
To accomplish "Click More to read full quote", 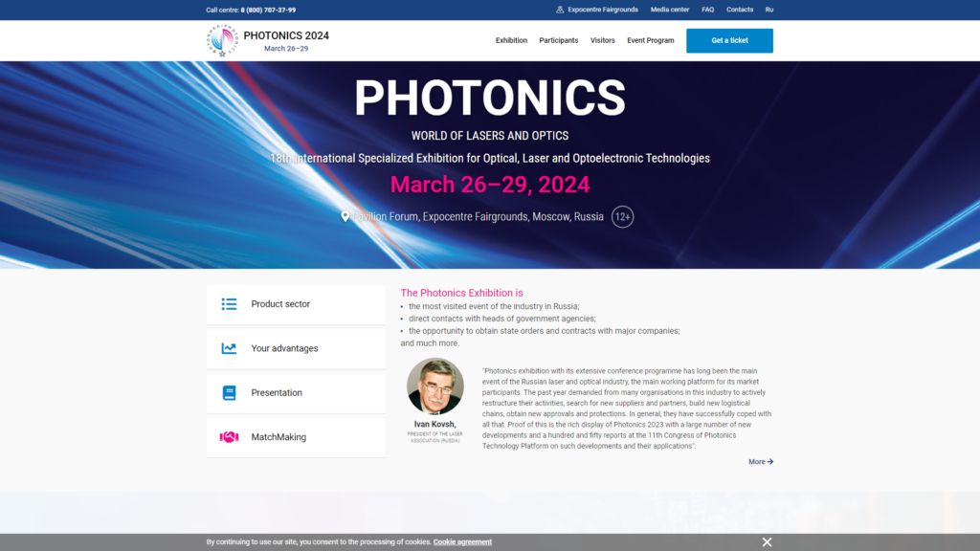I will click(x=761, y=462).
